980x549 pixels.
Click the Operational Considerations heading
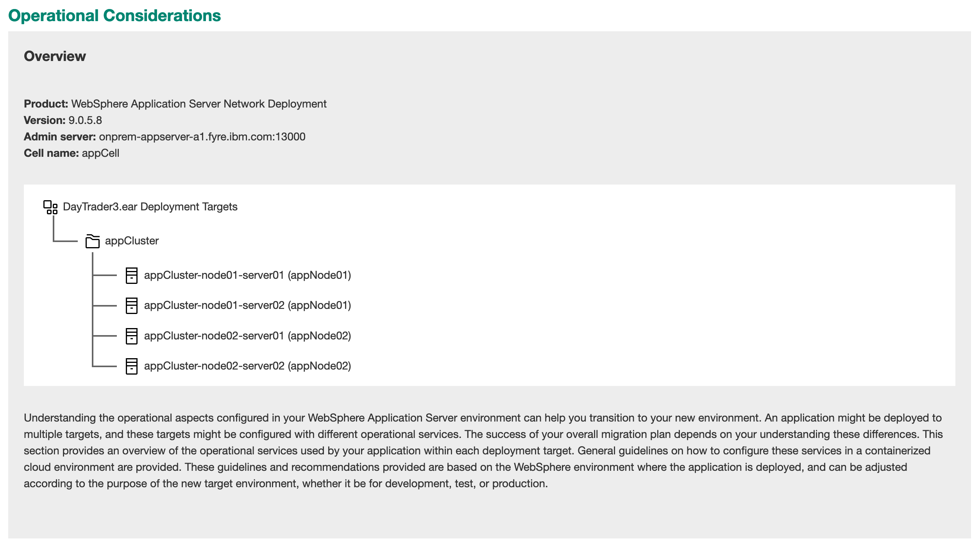[114, 16]
